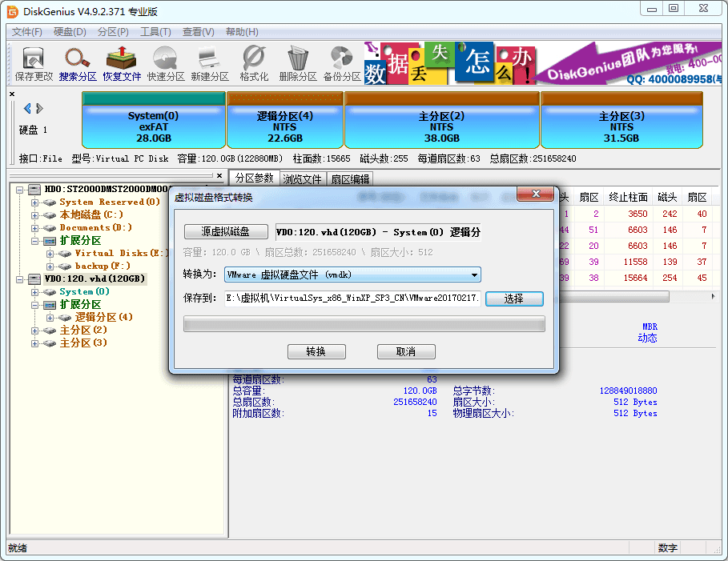The image size is (728, 561).
Task: Switch to the 扇区编辑 tab
Action: (350, 179)
